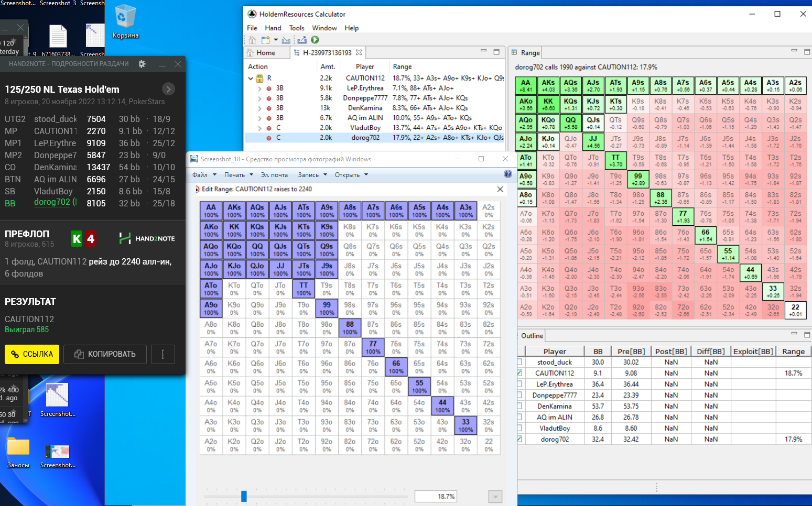The width and height of the screenshot is (812, 506).
Task: Click the green calculate play button
Action: click(x=315, y=40)
